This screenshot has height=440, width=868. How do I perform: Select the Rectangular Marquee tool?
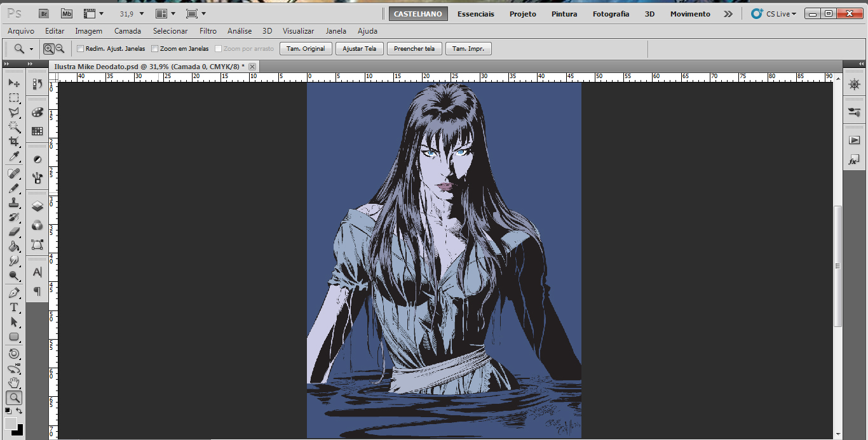click(x=13, y=98)
